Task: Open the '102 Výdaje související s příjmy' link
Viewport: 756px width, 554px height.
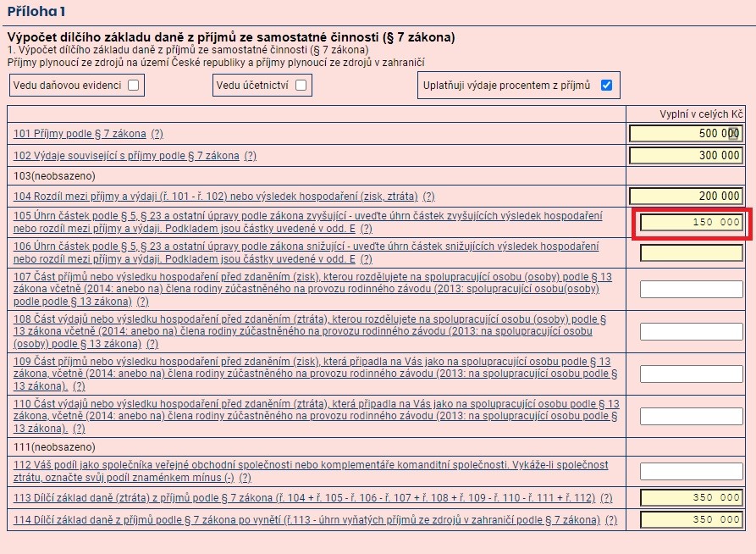Action: pyautogui.click(x=126, y=156)
